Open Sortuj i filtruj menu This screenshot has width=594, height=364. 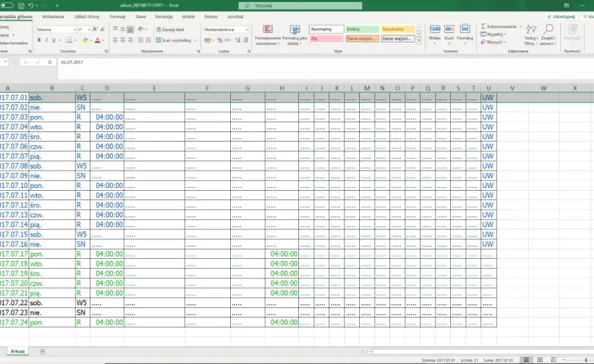click(531, 35)
